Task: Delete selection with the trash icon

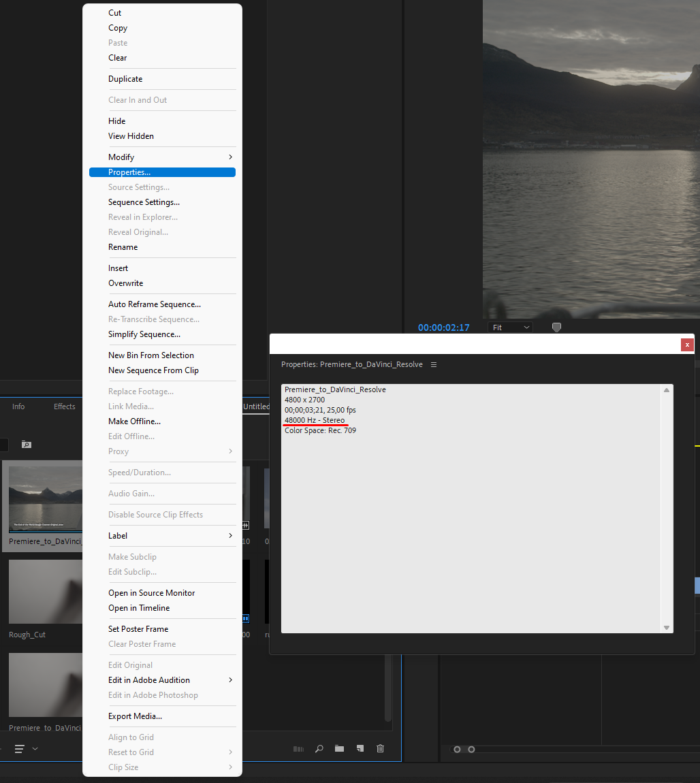Action: coord(381,748)
